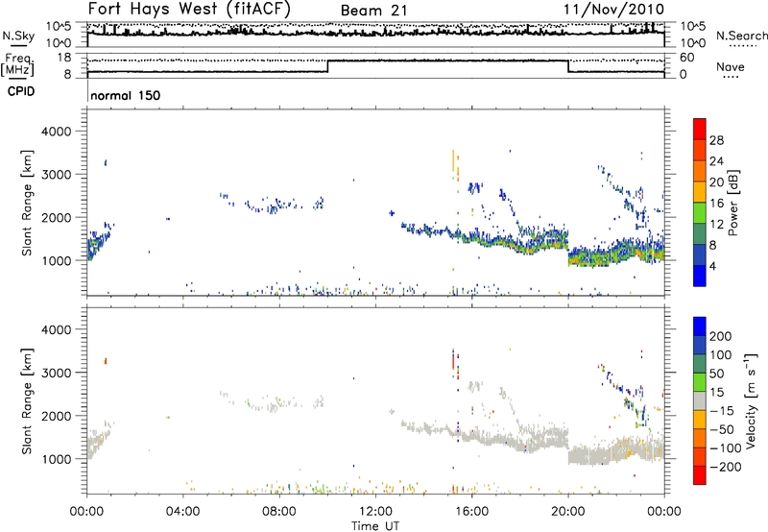Click the 'Slant Range [km]' label of the velocity panel

27,401
